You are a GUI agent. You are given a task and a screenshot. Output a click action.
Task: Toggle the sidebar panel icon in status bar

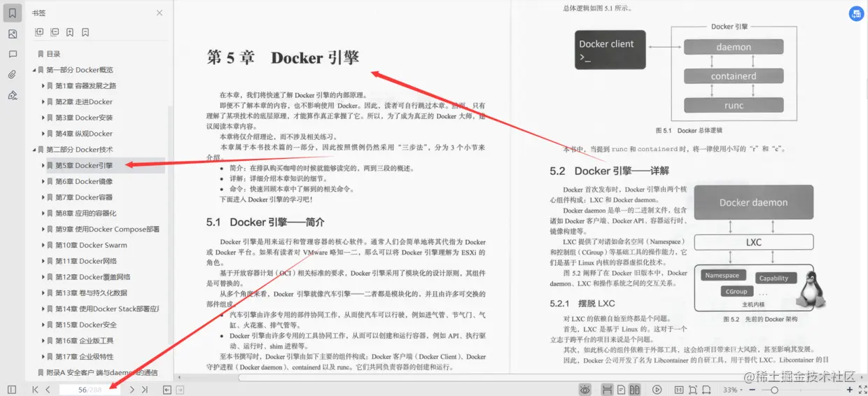tap(12, 390)
